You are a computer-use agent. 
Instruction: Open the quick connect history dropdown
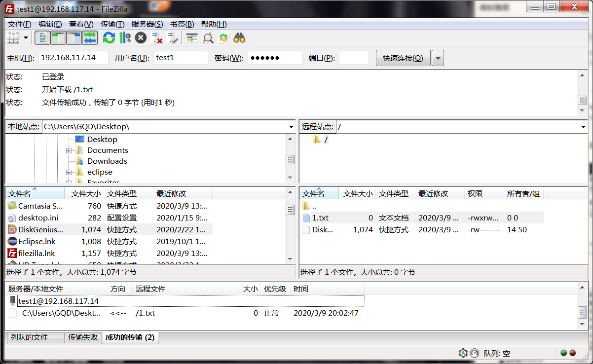point(438,58)
